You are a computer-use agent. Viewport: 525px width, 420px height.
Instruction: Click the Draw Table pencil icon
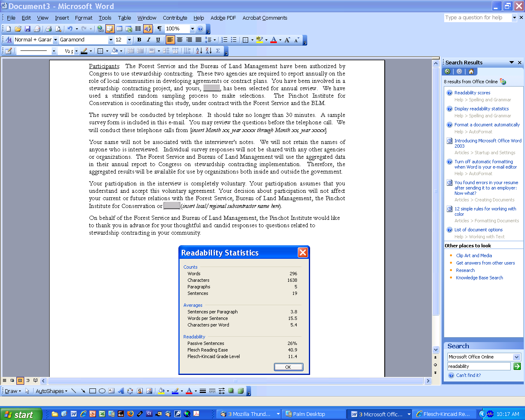[x=8, y=51]
